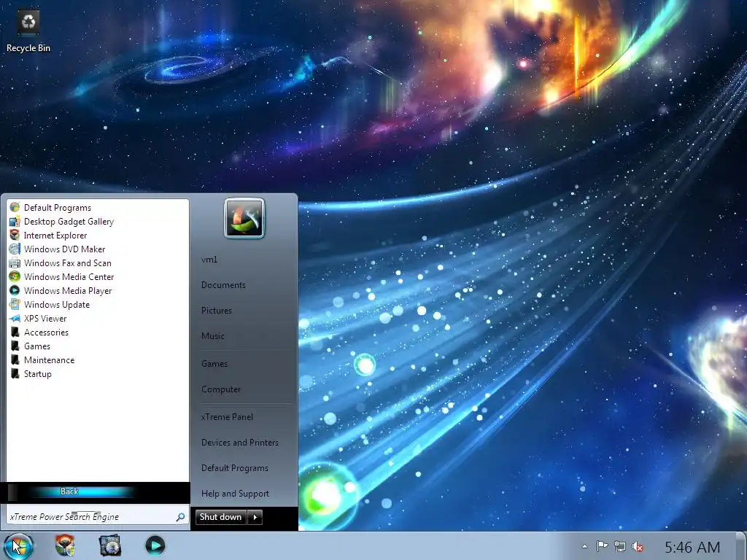Click the Action Center flag tray icon
Image resolution: width=747 pixels, height=560 pixels.
pos(602,547)
